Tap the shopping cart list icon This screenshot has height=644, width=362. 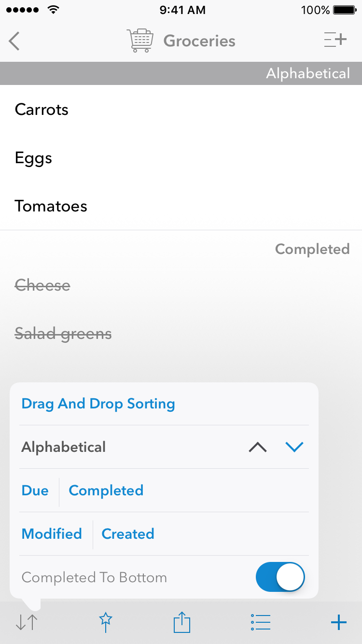tap(140, 41)
